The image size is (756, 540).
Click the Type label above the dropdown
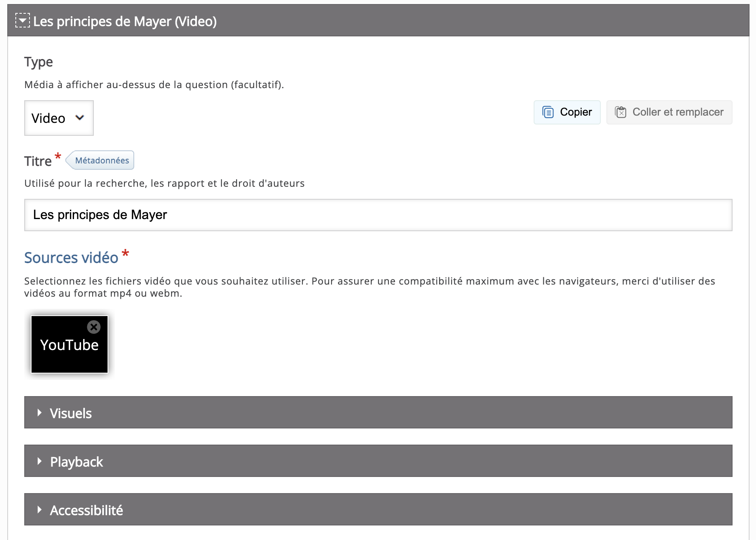pyautogui.click(x=38, y=62)
